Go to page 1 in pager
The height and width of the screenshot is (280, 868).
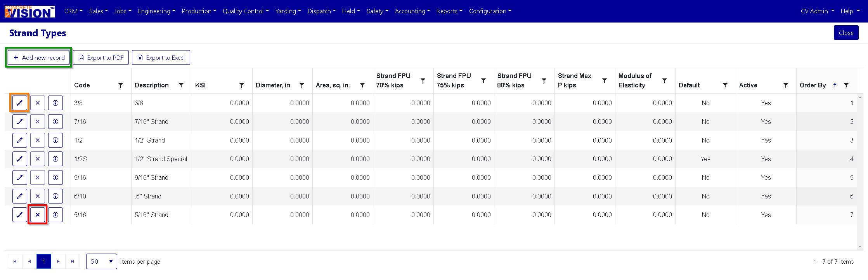coord(44,261)
